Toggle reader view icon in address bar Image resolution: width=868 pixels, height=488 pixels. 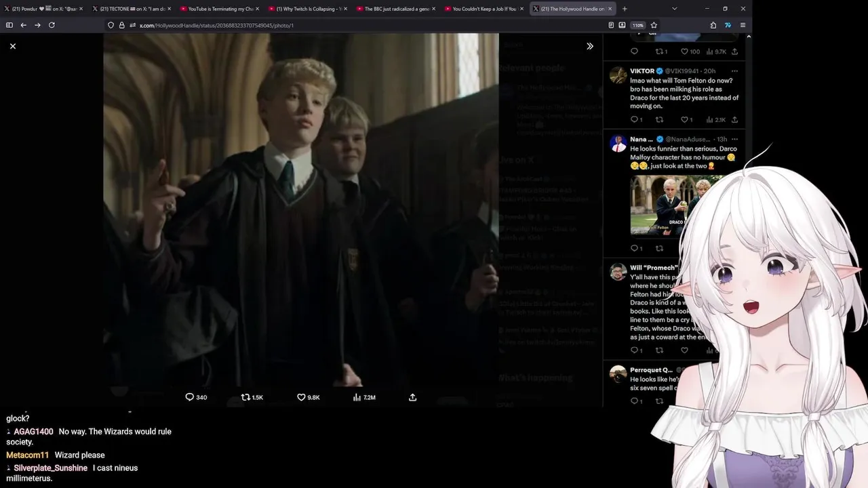pos(611,25)
